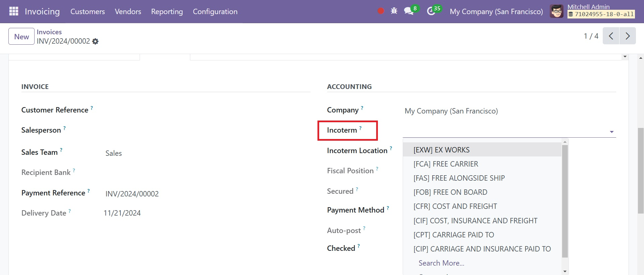644x275 pixels.
Task: Show help tooltip for Customer Reference
Action: tap(92, 108)
